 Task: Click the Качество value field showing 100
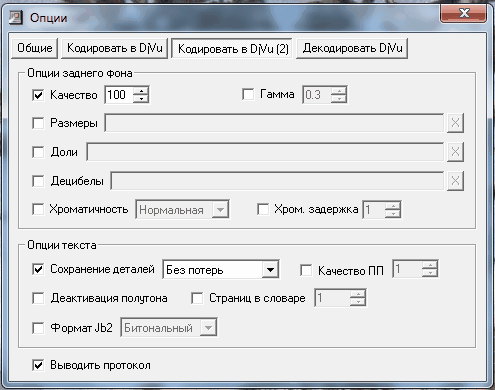coord(119,95)
